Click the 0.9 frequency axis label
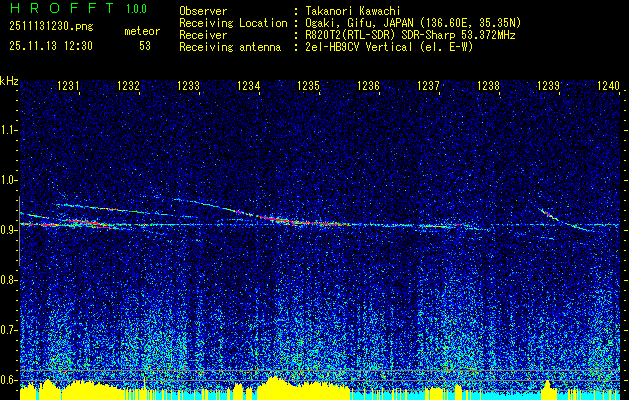Screen dimensions: 629x400 8,230
